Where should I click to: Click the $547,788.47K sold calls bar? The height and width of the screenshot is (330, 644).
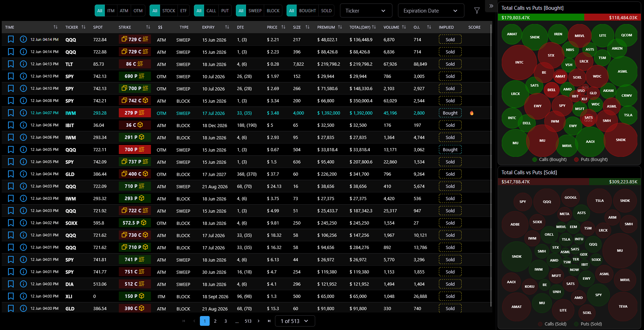click(x=544, y=182)
